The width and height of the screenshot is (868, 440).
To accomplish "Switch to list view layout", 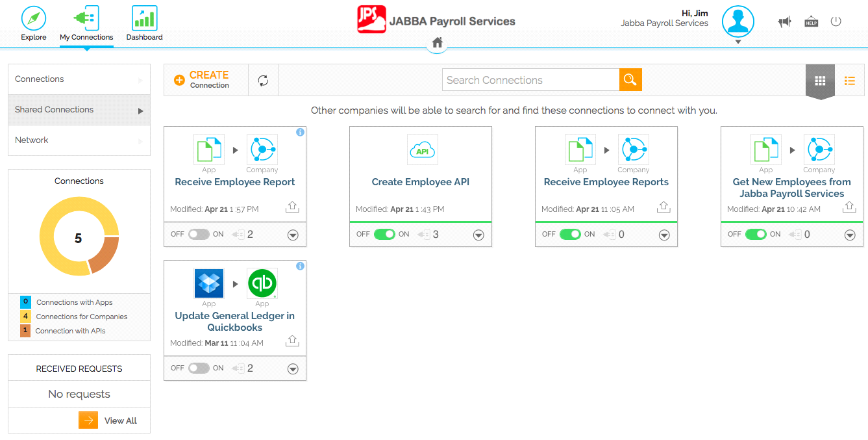I will pyautogui.click(x=849, y=81).
